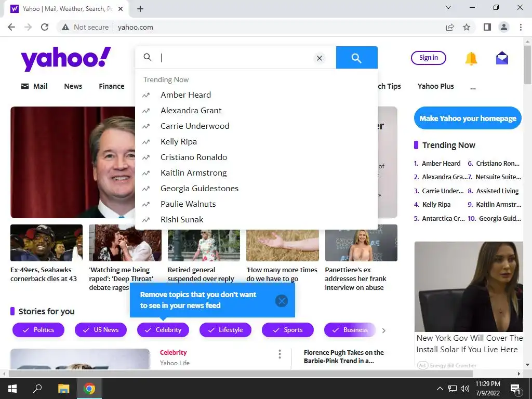Share this page icon in address bar
Viewport: 532px width, 399px height.
point(450,27)
